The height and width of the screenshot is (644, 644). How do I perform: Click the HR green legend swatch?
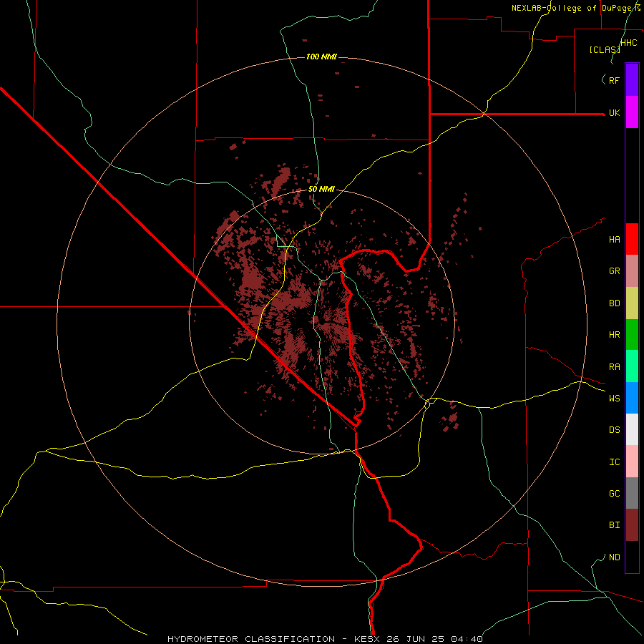point(632,335)
